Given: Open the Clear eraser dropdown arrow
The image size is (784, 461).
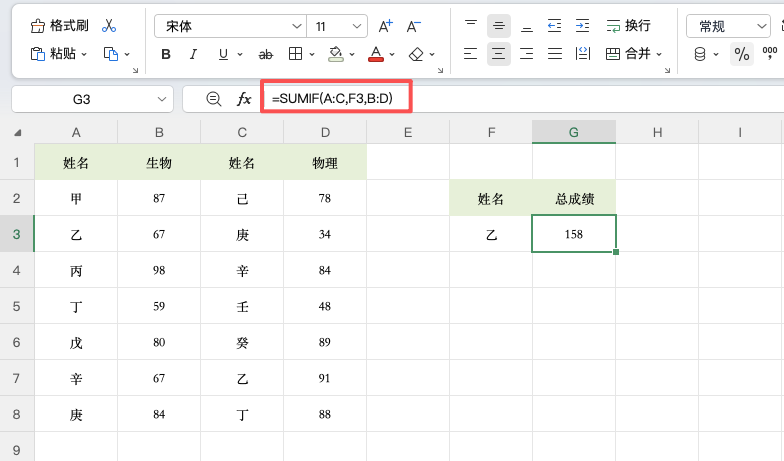Looking at the screenshot, I should pos(432,54).
